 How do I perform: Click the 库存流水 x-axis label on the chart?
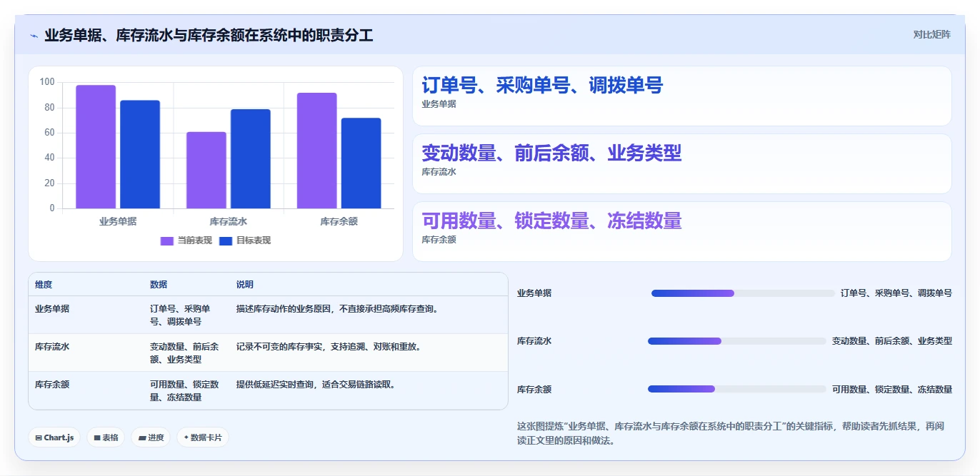coord(229,221)
